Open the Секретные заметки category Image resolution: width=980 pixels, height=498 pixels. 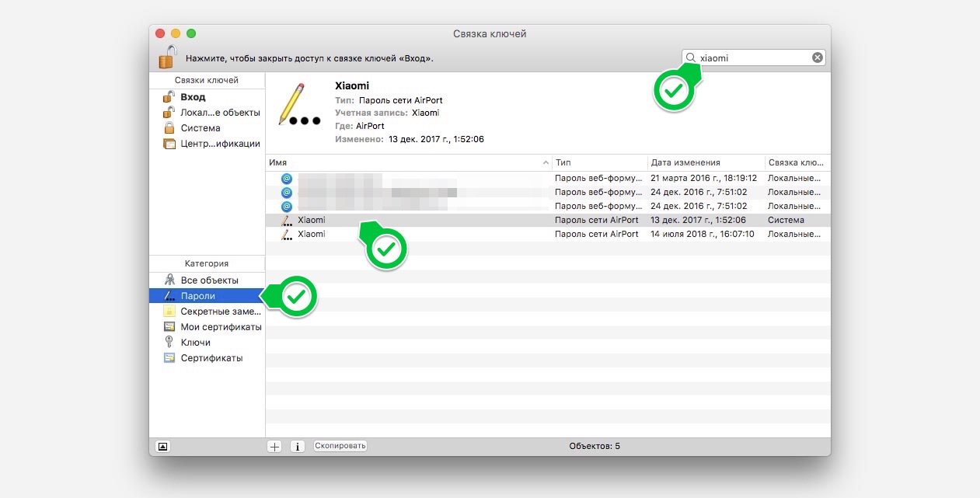pyautogui.click(x=221, y=312)
